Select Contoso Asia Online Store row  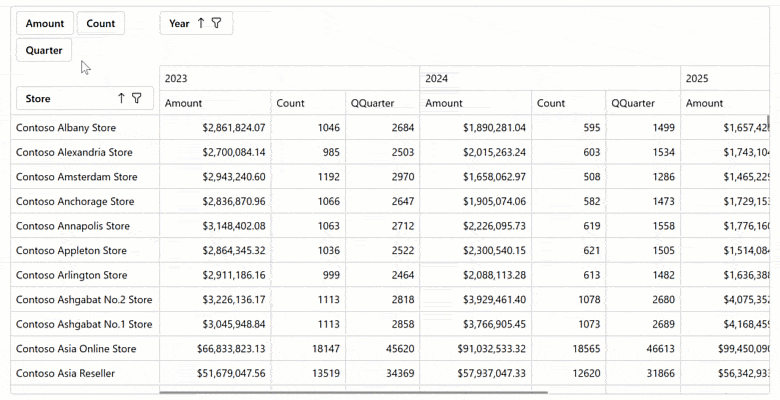point(85,349)
